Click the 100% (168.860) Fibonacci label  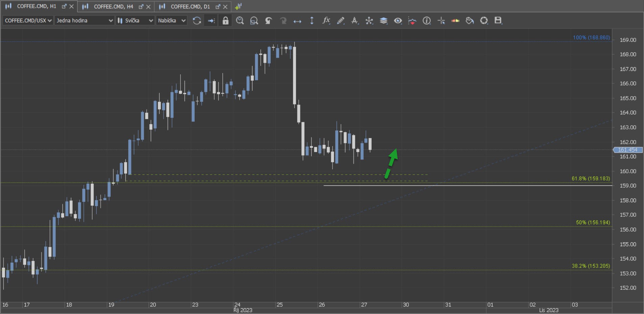591,37
